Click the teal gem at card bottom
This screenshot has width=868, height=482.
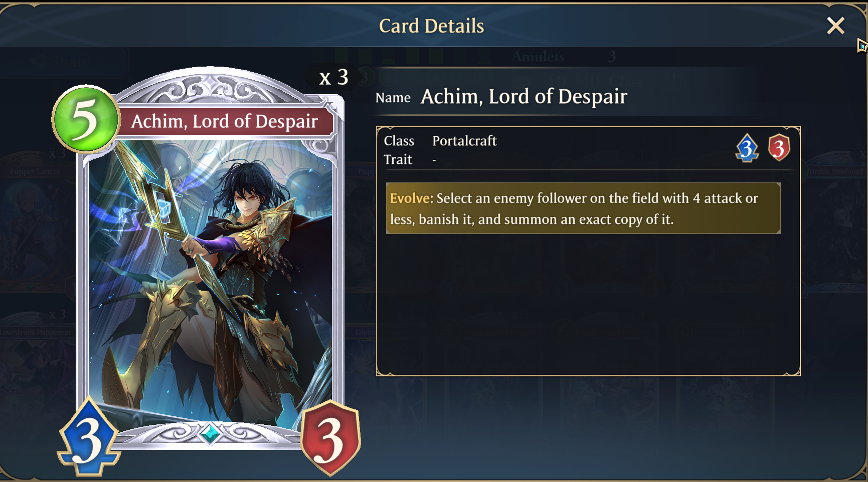tap(211, 433)
